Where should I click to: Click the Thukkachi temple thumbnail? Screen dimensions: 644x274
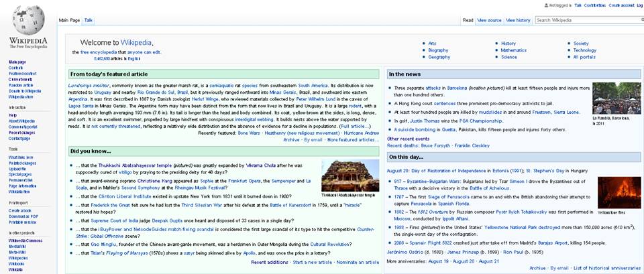point(350,176)
